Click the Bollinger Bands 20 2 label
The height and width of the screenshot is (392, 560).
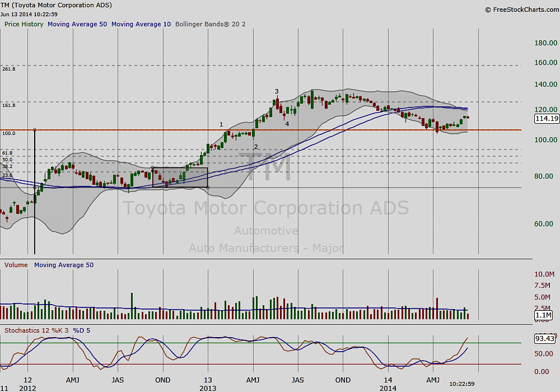(211, 24)
